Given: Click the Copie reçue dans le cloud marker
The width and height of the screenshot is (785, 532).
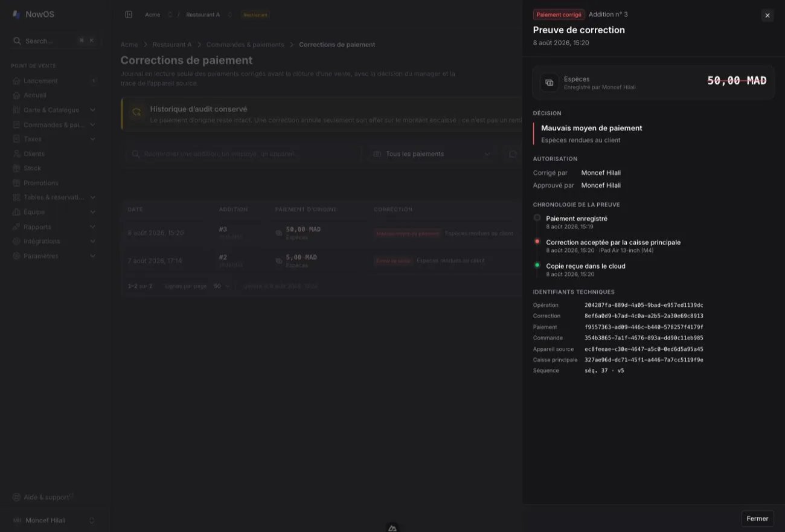Looking at the screenshot, I should (537, 265).
